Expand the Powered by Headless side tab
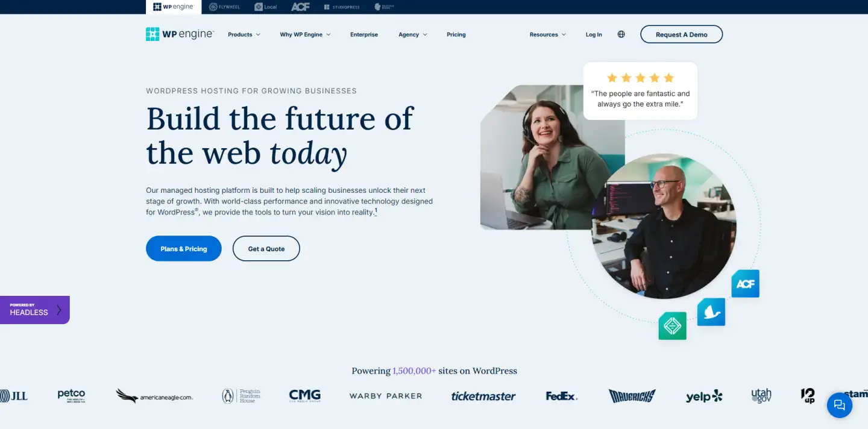868x429 pixels. (x=35, y=310)
